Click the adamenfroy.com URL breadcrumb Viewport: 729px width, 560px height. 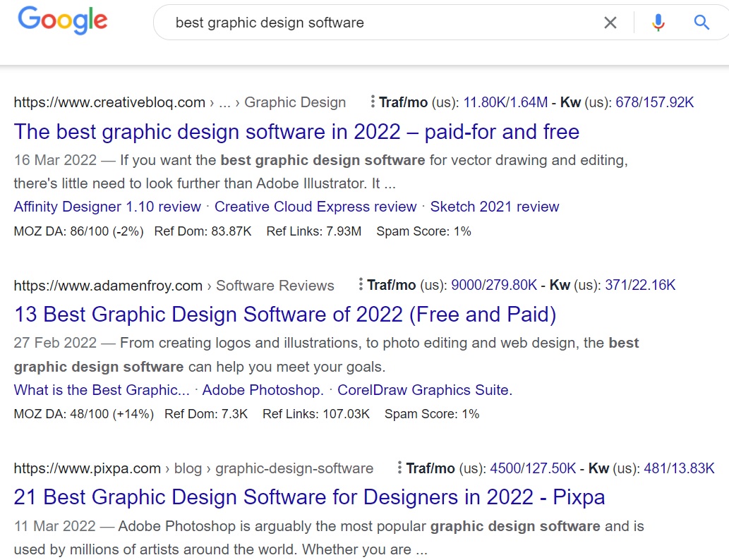tap(174, 286)
